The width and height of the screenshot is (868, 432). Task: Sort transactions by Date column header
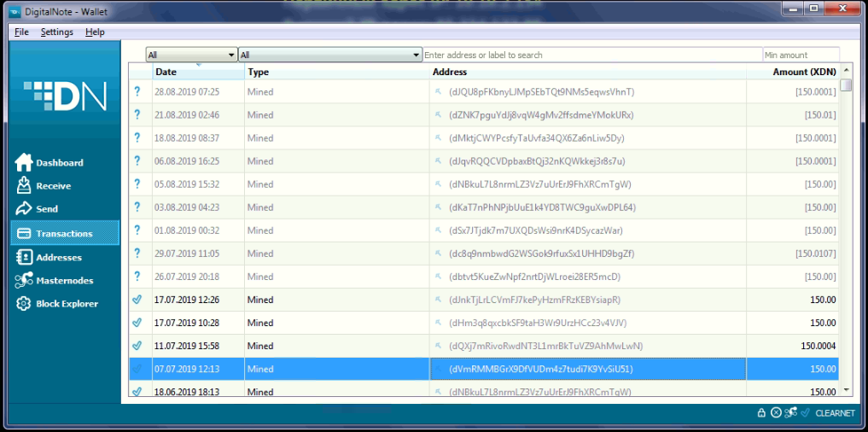coord(199,72)
